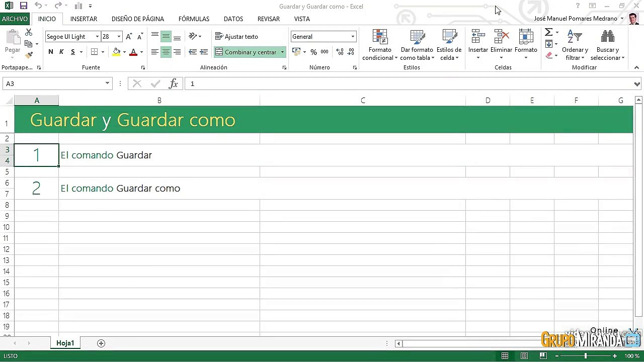Click Estilos de celda
644x362 pixels.
(449, 45)
